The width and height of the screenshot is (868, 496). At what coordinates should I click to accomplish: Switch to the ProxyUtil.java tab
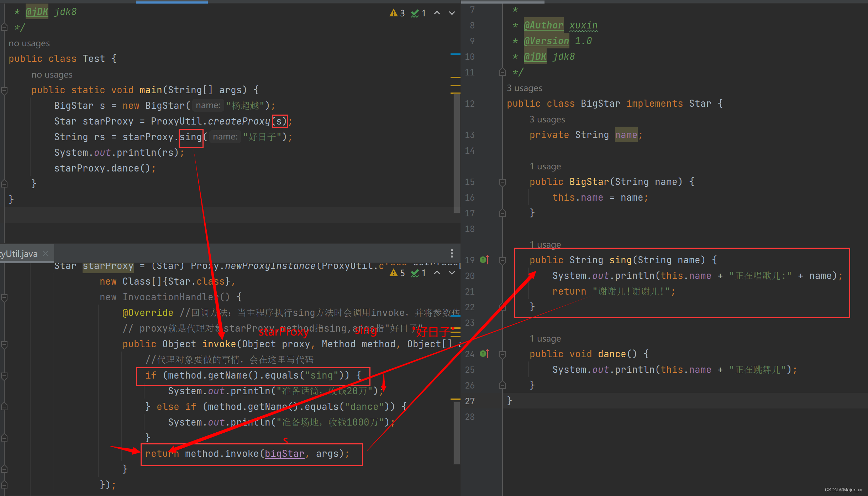click(20, 254)
